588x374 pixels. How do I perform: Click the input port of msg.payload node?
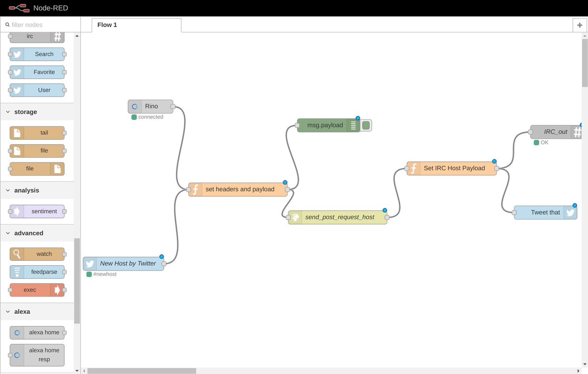pyautogui.click(x=297, y=125)
